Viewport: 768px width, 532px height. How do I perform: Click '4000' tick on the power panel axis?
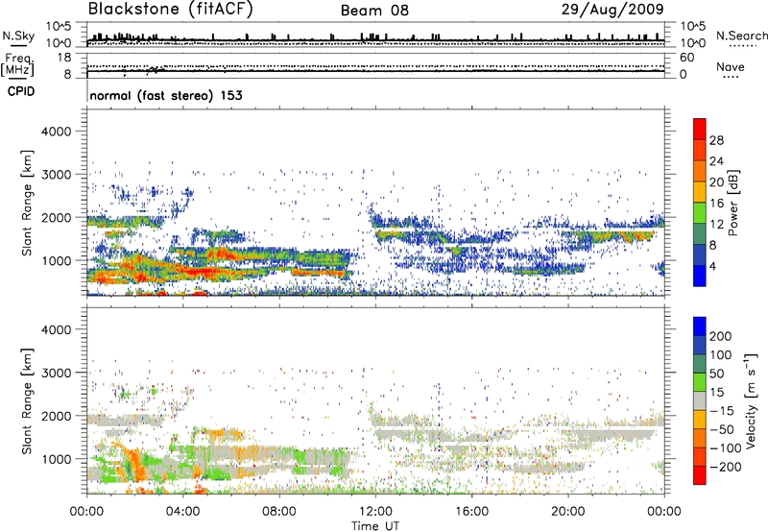click(x=57, y=132)
